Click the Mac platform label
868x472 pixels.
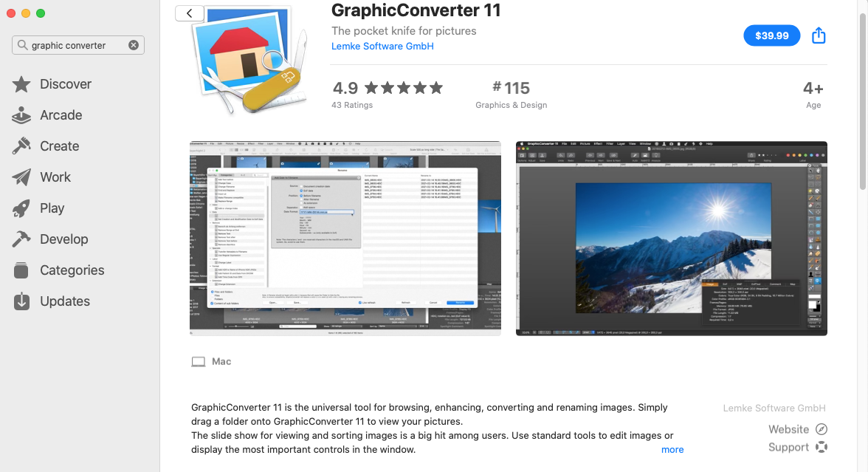tap(221, 362)
